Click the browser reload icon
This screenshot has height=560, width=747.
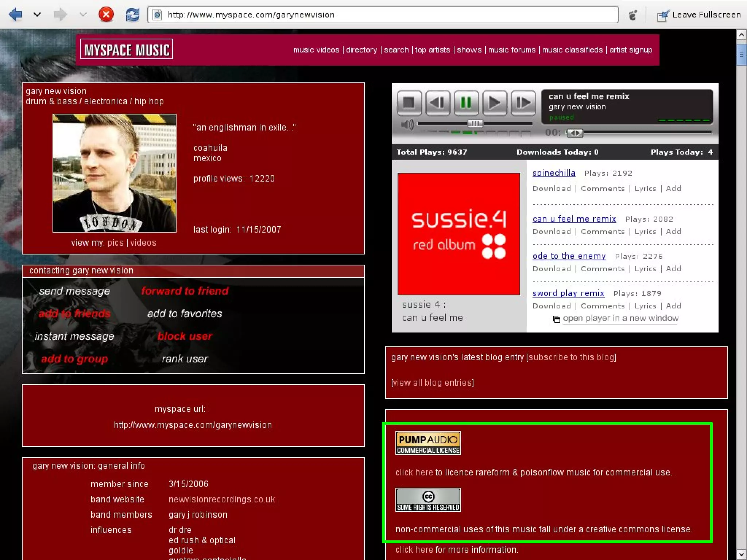coord(132,15)
